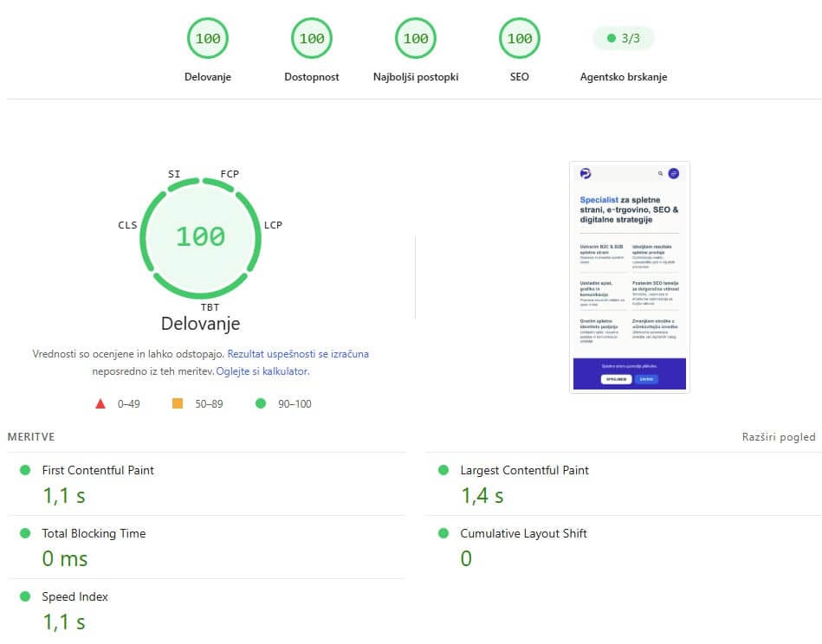
Task: Open the Najboljši postopki score gauge
Action: pos(415,38)
